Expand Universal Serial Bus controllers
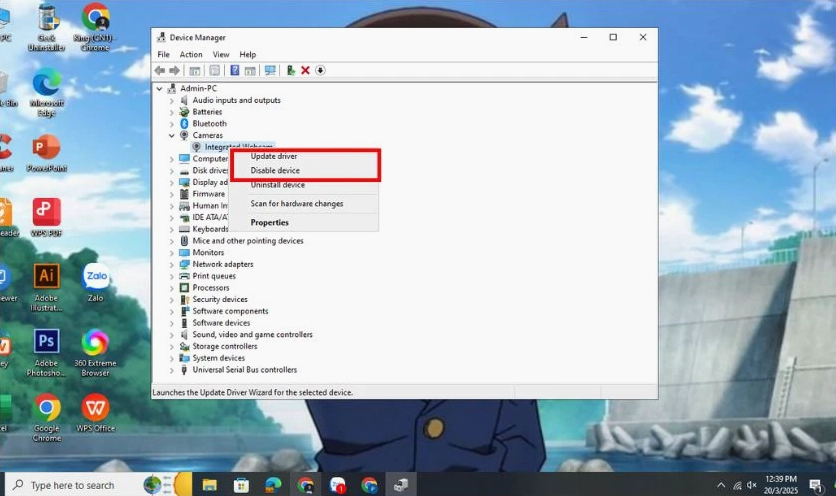Image resolution: width=836 pixels, height=496 pixels. click(x=172, y=370)
